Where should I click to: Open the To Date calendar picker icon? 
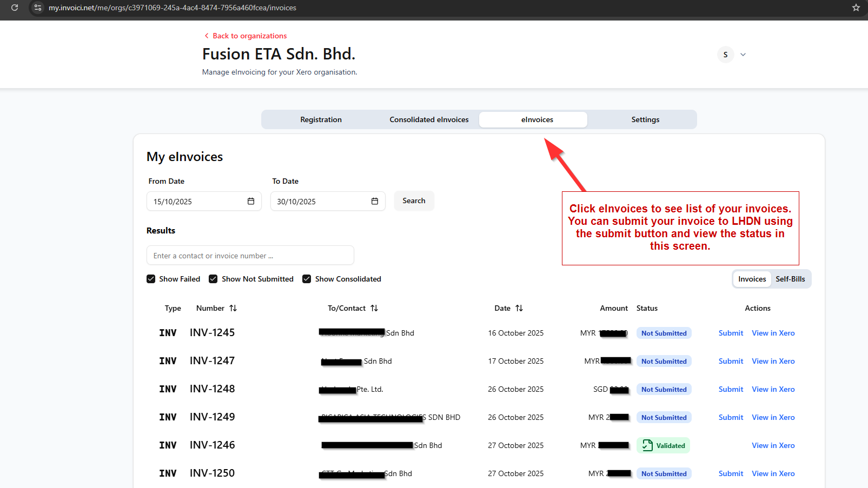[375, 201]
